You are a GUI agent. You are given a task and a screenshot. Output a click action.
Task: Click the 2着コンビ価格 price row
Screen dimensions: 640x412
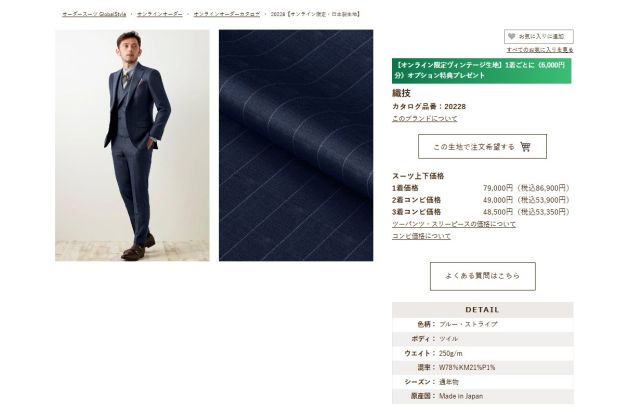point(481,200)
